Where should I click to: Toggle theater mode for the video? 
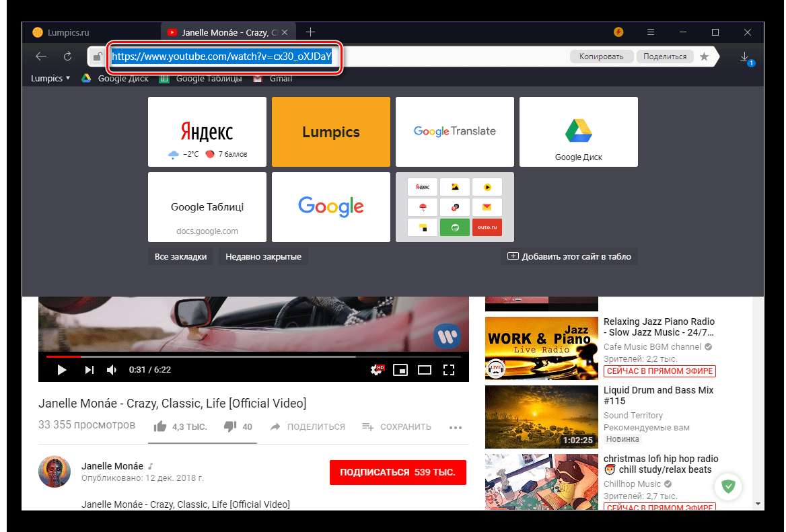coord(425,370)
